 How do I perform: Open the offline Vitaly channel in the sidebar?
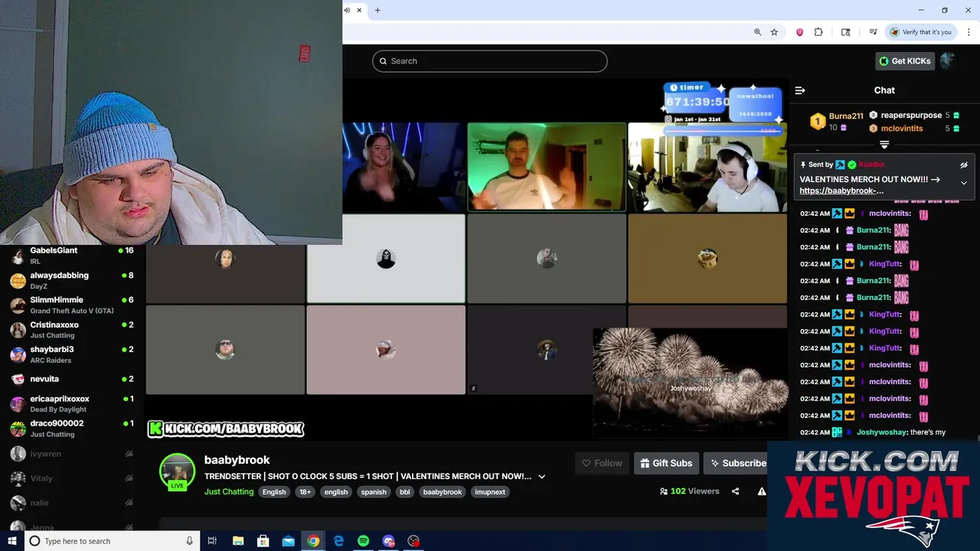pos(72,478)
